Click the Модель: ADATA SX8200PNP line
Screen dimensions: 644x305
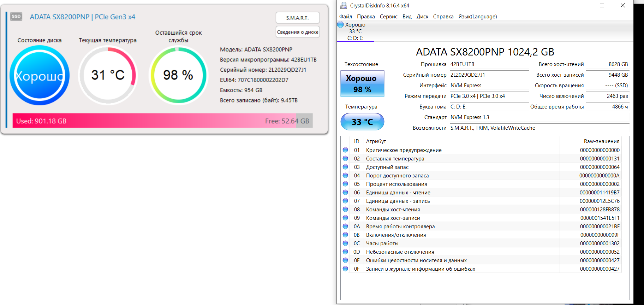click(x=256, y=49)
